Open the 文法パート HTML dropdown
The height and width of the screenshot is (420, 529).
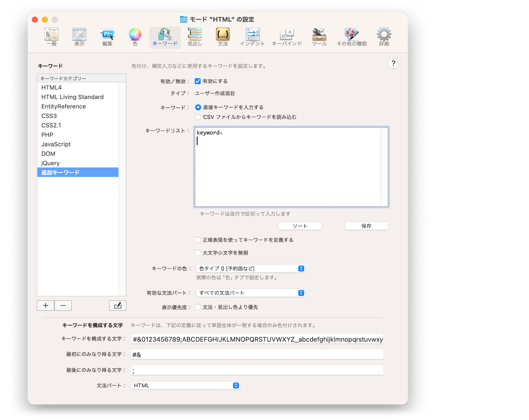[x=185, y=385]
